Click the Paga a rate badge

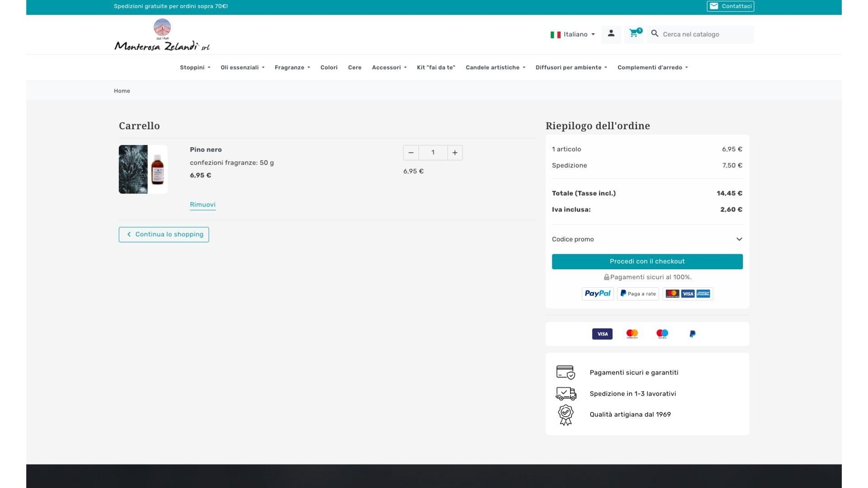click(638, 294)
